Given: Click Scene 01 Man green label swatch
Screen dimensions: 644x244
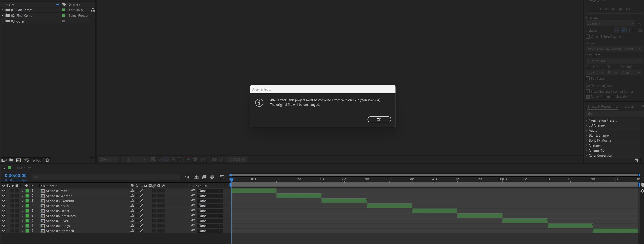Looking at the screenshot, I should tap(27, 191).
